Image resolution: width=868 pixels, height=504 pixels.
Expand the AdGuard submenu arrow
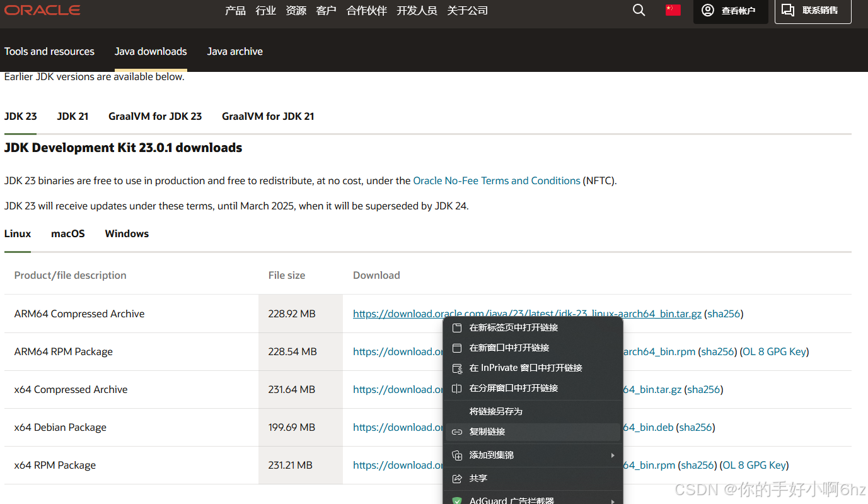613,501
